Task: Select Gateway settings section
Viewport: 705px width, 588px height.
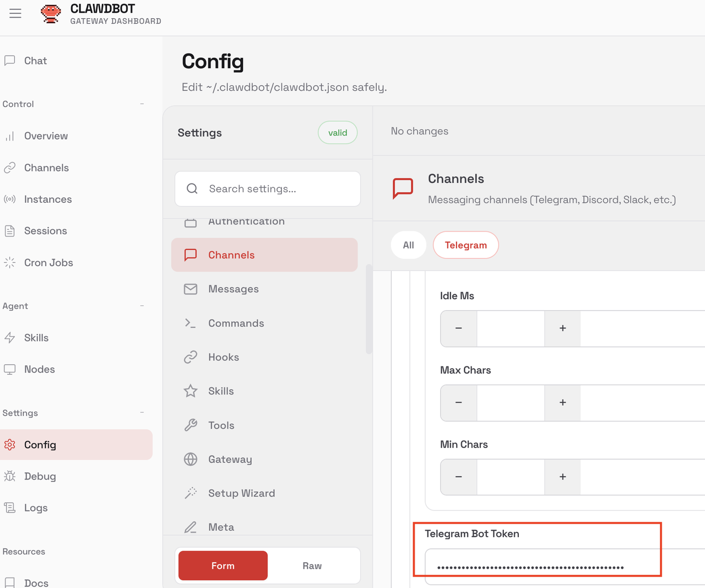Action: click(x=230, y=459)
